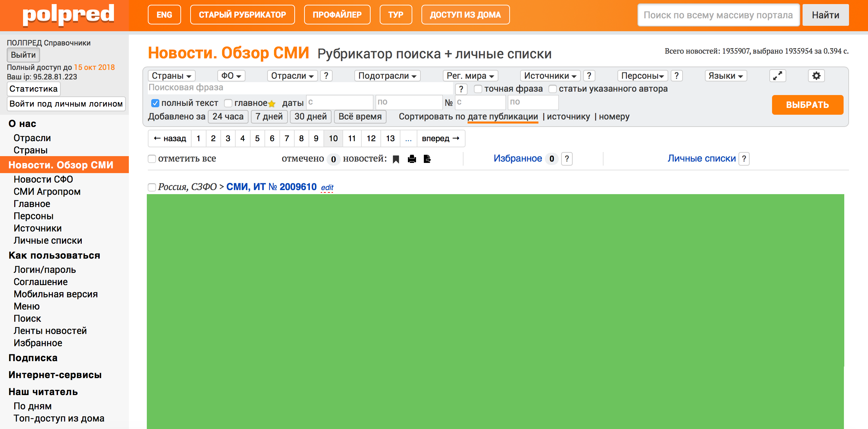Go back with назад in pagination
This screenshot has height=429, width=868.
(170, 138)
